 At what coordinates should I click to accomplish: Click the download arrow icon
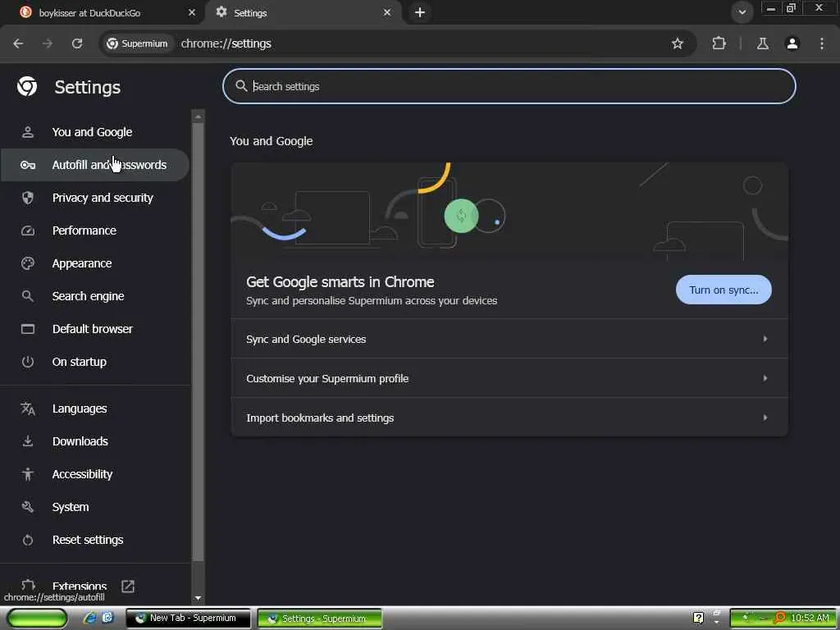pos(28,441)
